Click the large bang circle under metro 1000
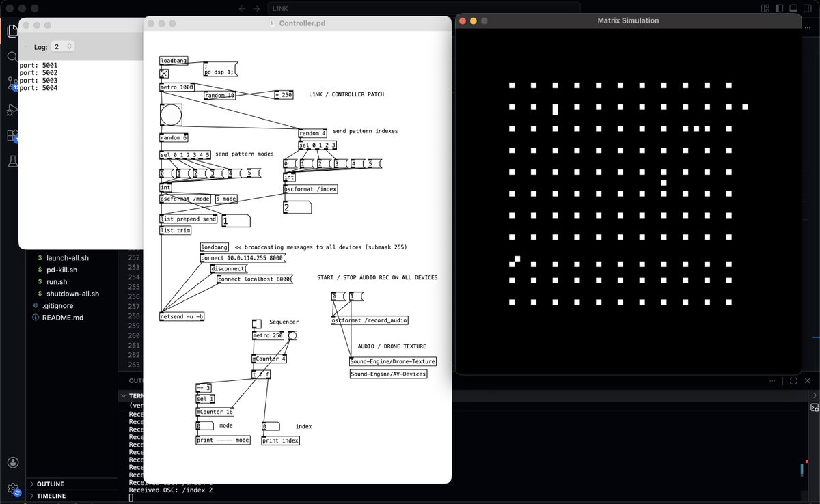The image size is (820, 504). pos(171,115)
